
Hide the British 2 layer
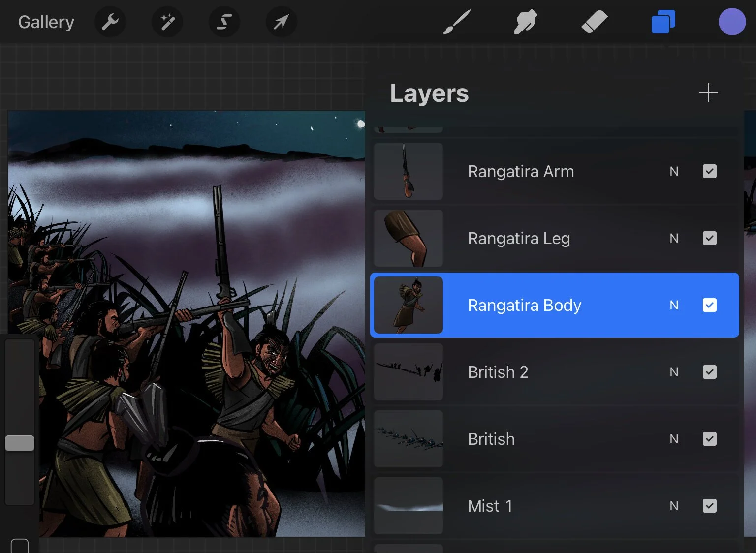pyautogui.click(x=710, y=372)
